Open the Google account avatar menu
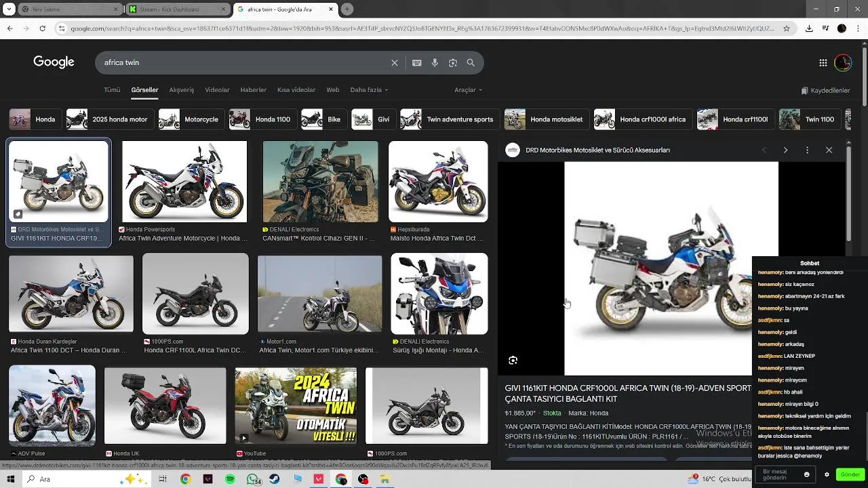The width and height of the screenshot is (868, 488). coord(843,62)
